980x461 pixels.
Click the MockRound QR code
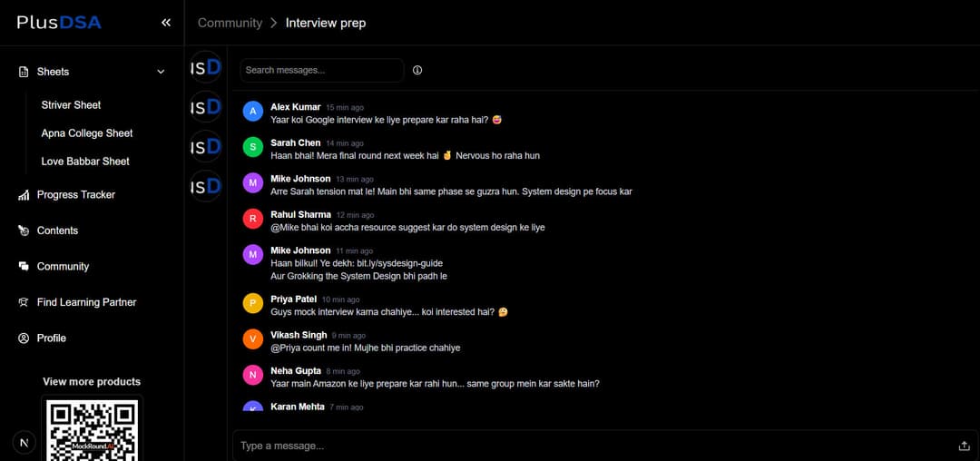click(x=93, y=429)
